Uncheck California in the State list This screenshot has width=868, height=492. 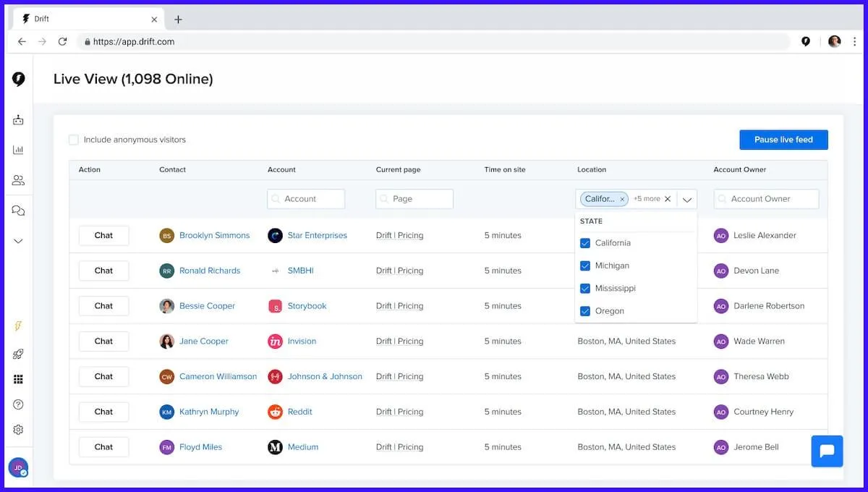click(x=585, y=243)
